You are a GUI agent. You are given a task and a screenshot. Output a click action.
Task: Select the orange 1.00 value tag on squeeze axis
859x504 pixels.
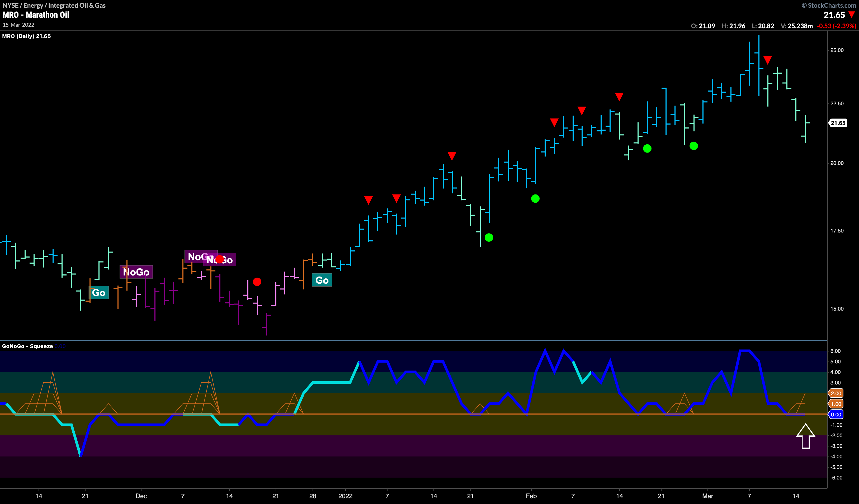click(836, 404)
